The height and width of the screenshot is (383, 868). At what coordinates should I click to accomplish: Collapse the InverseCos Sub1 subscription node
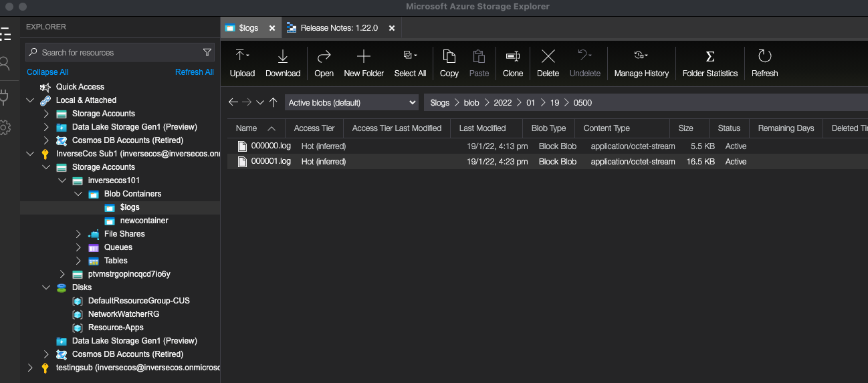(29, 154)
